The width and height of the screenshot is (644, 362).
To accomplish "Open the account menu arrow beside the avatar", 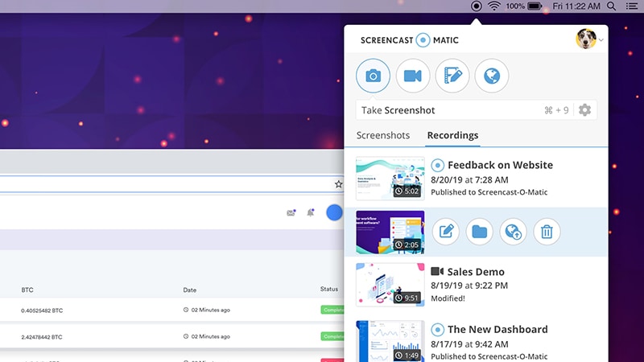I will (601, 40).
